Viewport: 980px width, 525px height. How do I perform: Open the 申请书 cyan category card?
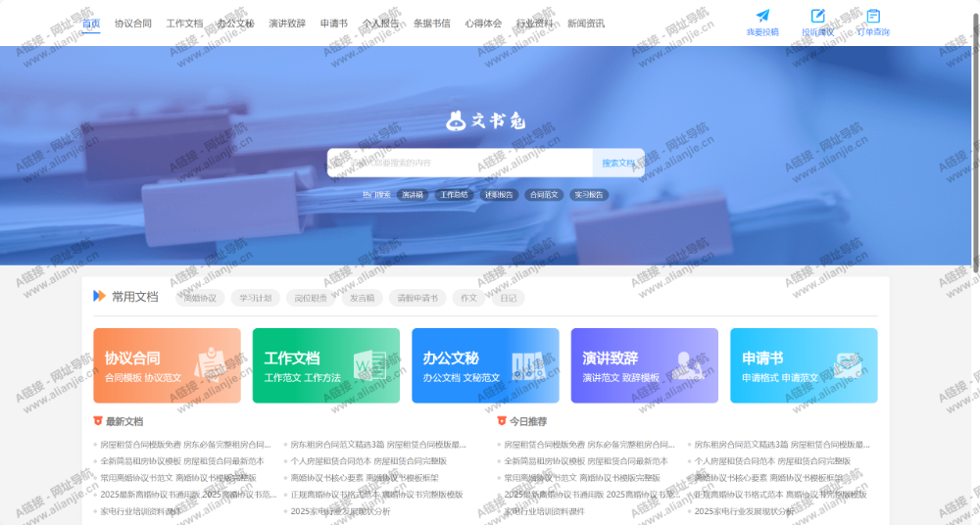point(804,365)
